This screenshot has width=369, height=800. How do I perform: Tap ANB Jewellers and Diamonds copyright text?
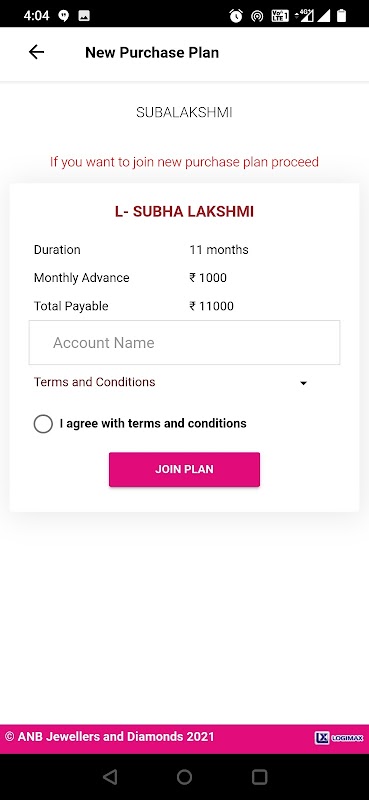(x=110, y=737)
